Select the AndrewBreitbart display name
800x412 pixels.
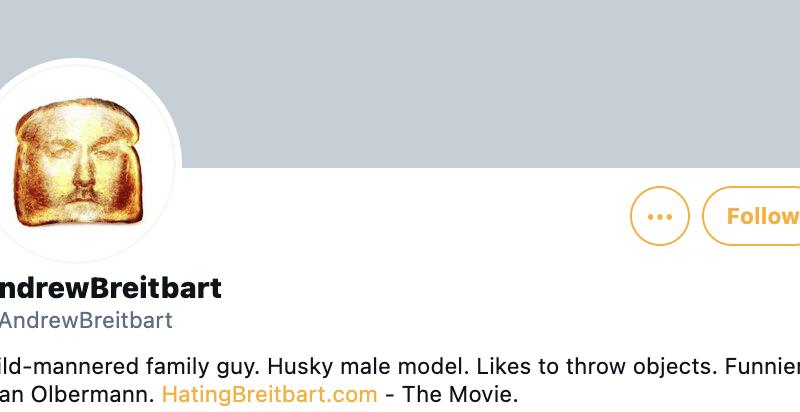click(x=108, y=289)
